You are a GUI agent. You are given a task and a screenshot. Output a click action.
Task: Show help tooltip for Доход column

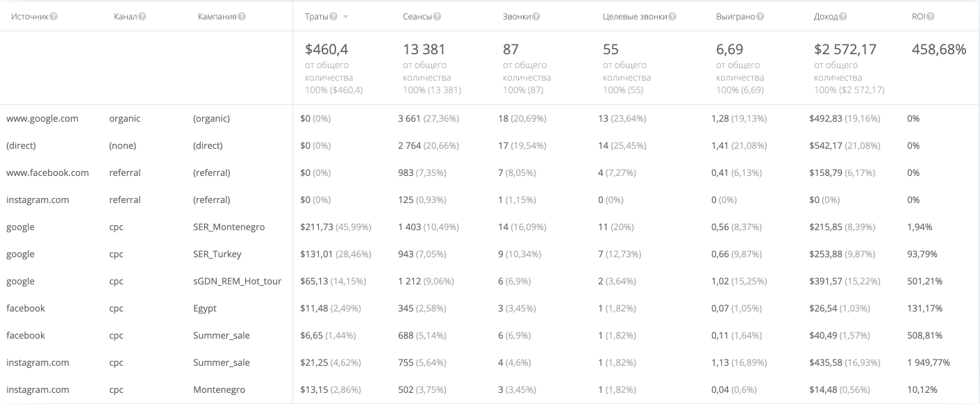point(843,17)
